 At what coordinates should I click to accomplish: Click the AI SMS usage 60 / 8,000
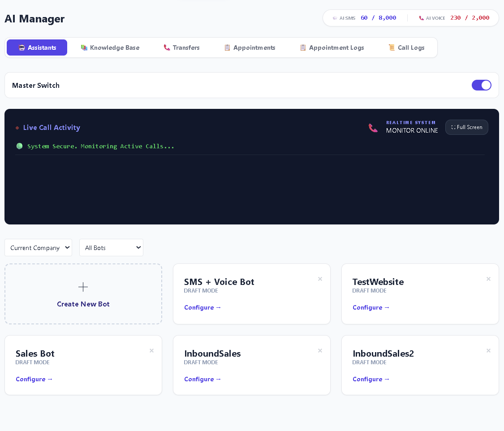(378, 18)
